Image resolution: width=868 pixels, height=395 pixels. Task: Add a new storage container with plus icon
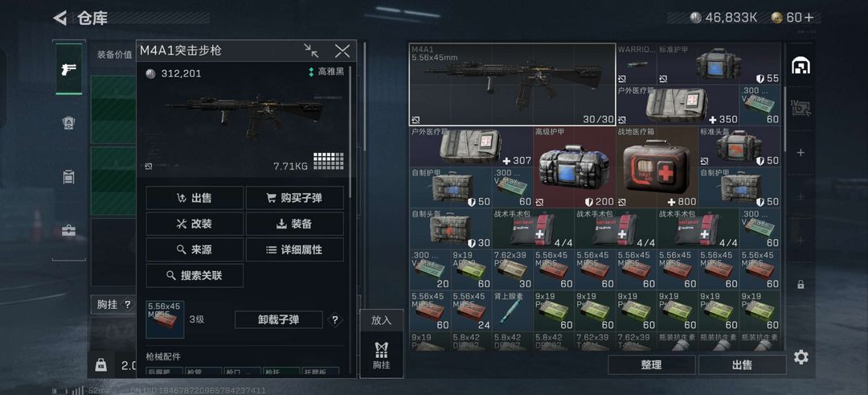tap(800, 152)
